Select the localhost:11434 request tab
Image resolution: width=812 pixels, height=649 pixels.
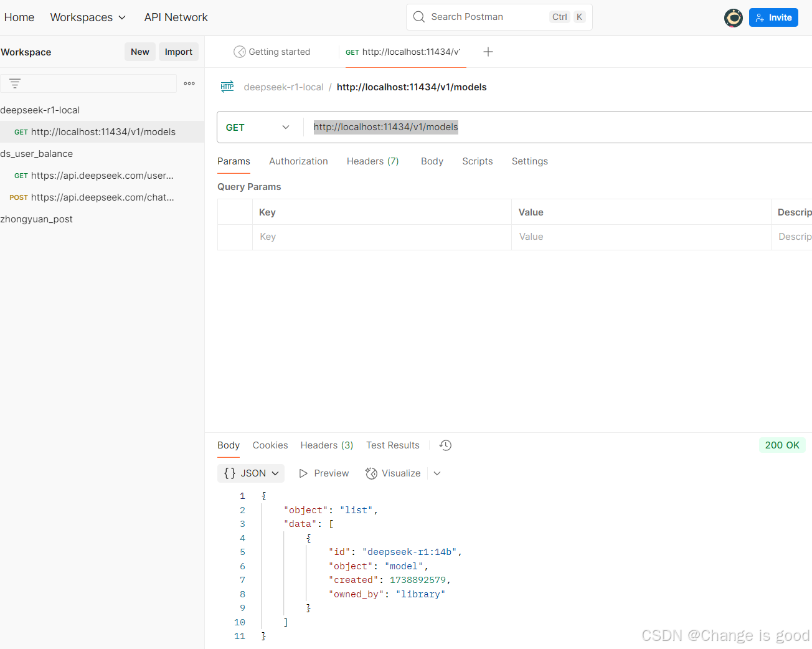(403, 52)
